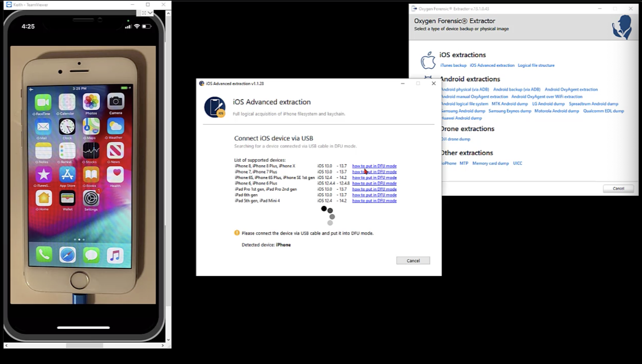
Task: Select iTunes backup extraction
Action: (x=453, y=65)
